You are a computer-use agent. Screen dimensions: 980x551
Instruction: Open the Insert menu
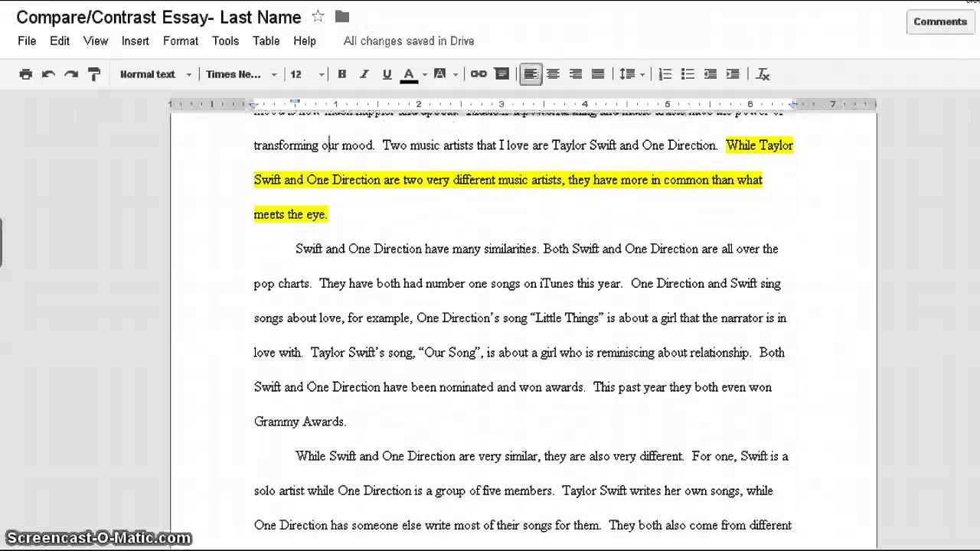(136, 41)
